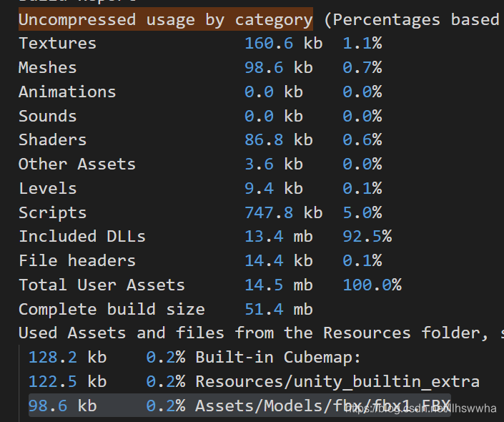This screenshot has height=422, width=504.
Task: Click the highlighted 'Uncompressed usage by category' text
Action: 166,19
